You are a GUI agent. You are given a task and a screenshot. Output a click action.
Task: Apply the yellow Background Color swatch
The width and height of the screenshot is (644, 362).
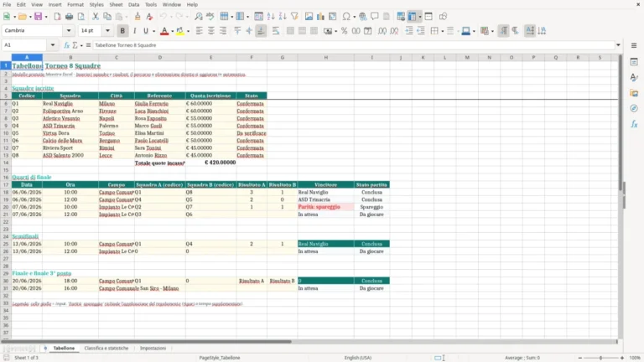pos(180,31)
